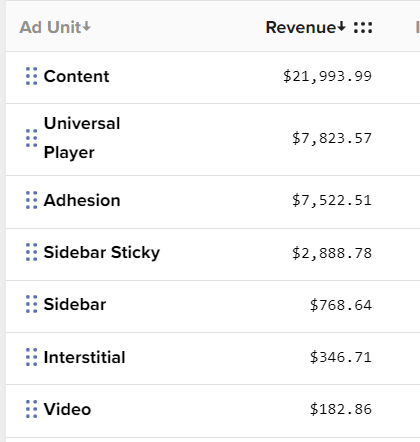Click the Revenue column grip dots icon

pyautogui.click(x=363, y=27)
